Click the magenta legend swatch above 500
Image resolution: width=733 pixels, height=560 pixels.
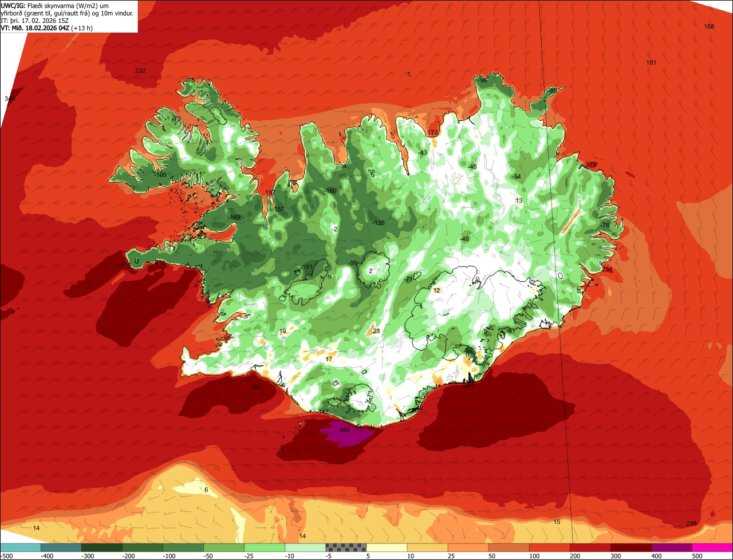click(x=712, y=547)
